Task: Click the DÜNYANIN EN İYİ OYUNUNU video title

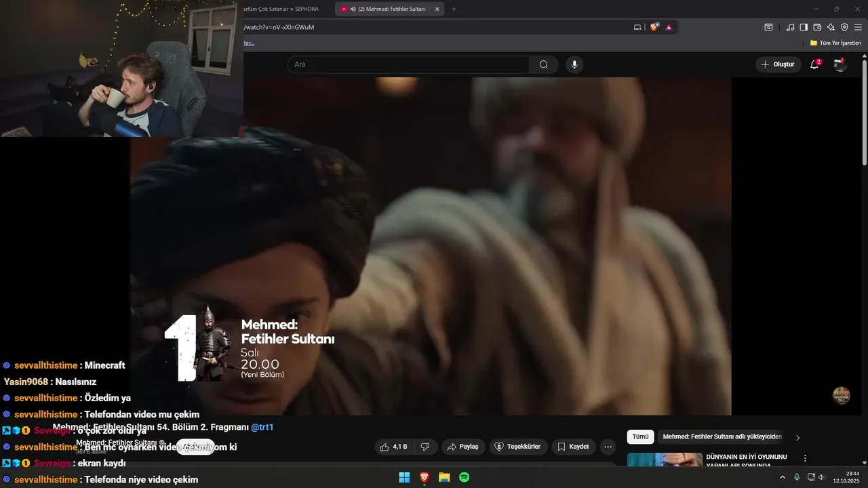Action: pos(747,461)
